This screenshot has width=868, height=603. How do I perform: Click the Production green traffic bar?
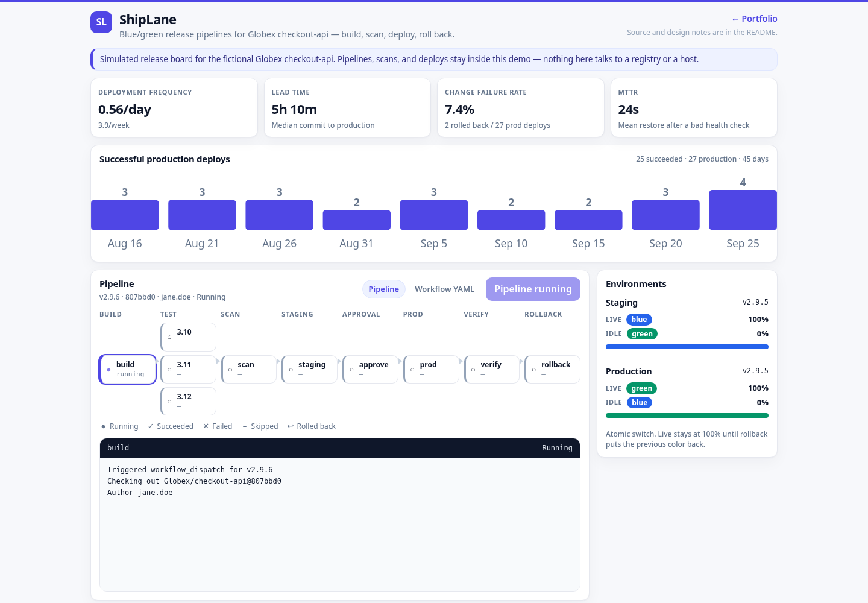(x=687, y=415)
